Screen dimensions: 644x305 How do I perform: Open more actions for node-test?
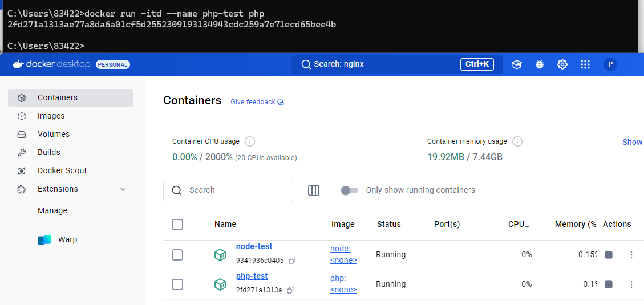[631, 255]
